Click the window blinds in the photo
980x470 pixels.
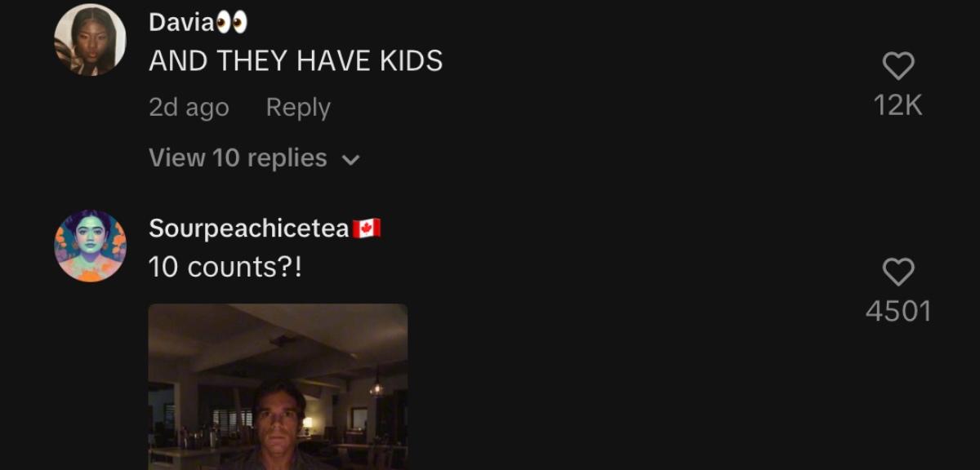(x=232, y=420)
